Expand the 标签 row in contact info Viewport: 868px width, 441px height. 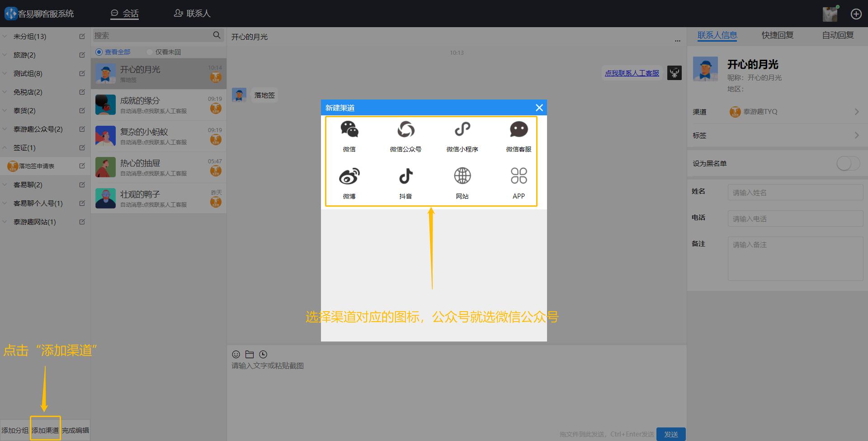[857, 135]
